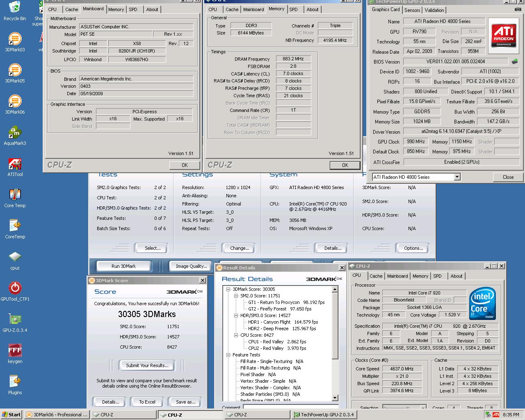Click Image Quality button
525x420 pixels.
tap(192, 266)
